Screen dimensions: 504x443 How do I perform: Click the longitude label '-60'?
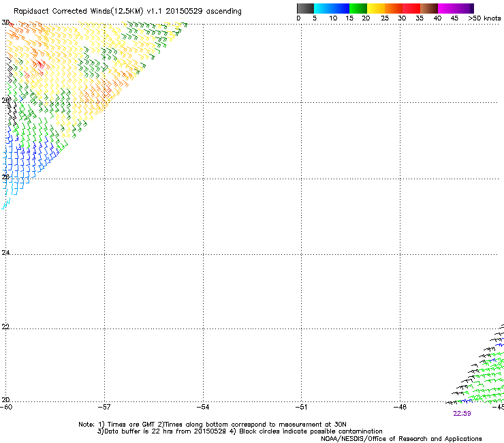[6, 407]
